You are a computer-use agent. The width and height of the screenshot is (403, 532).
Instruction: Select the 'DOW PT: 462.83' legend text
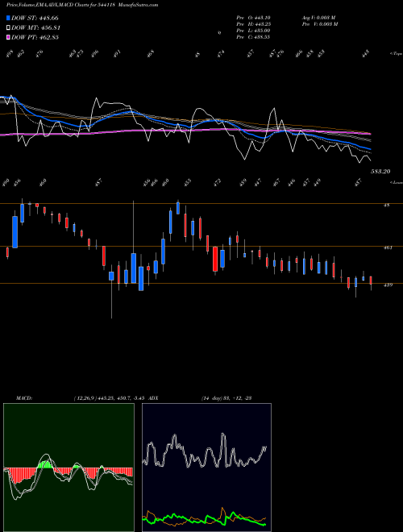35,37
